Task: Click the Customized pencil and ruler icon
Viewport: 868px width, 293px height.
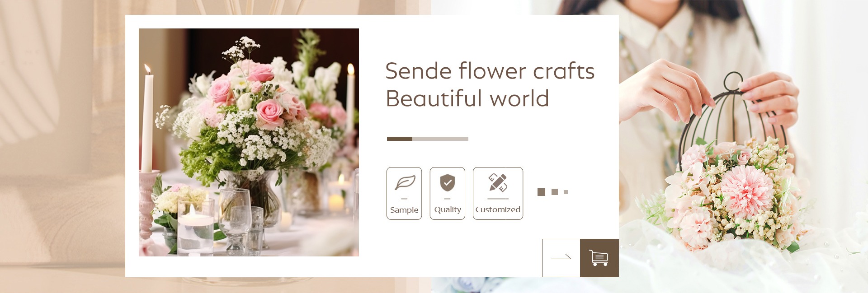Action: 498,183
